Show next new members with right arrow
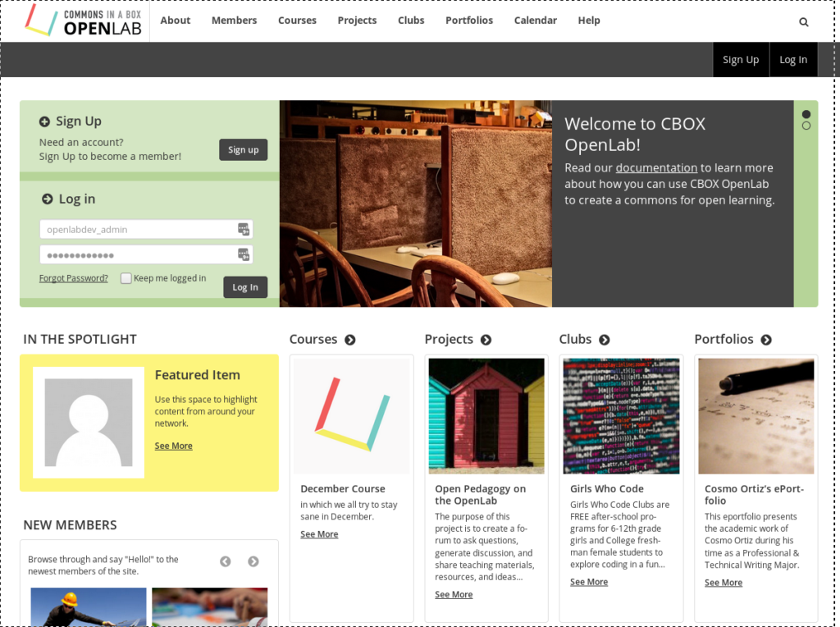 click(x=253, y=561)
